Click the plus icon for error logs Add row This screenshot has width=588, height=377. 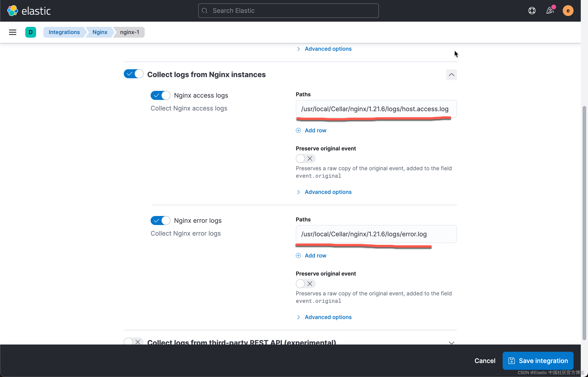(x=298, y=255)
